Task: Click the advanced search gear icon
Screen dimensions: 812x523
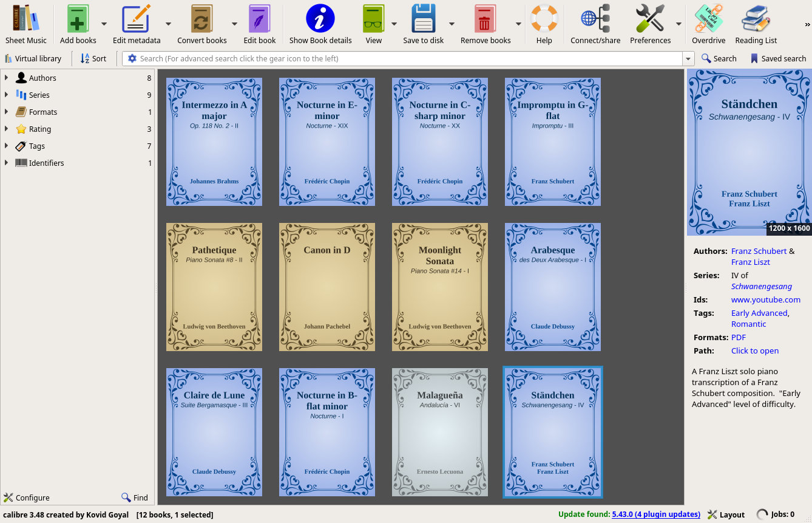Action: point(132,58)
